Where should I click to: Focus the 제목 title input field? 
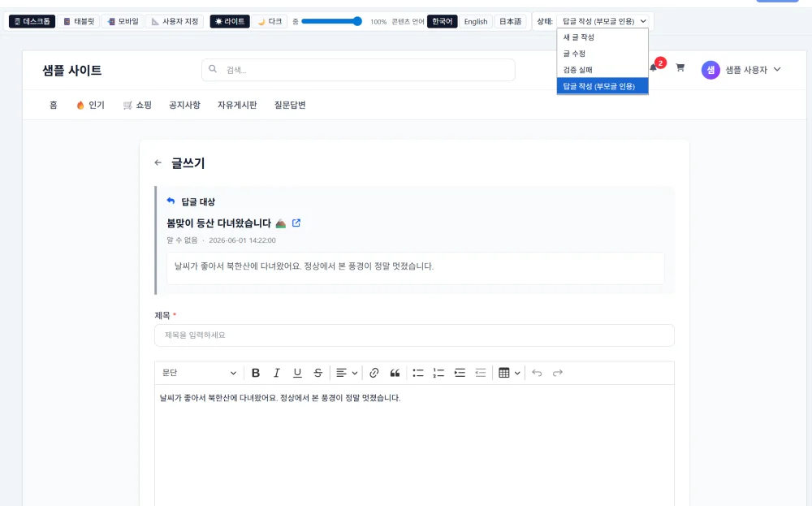click(414, 335)
